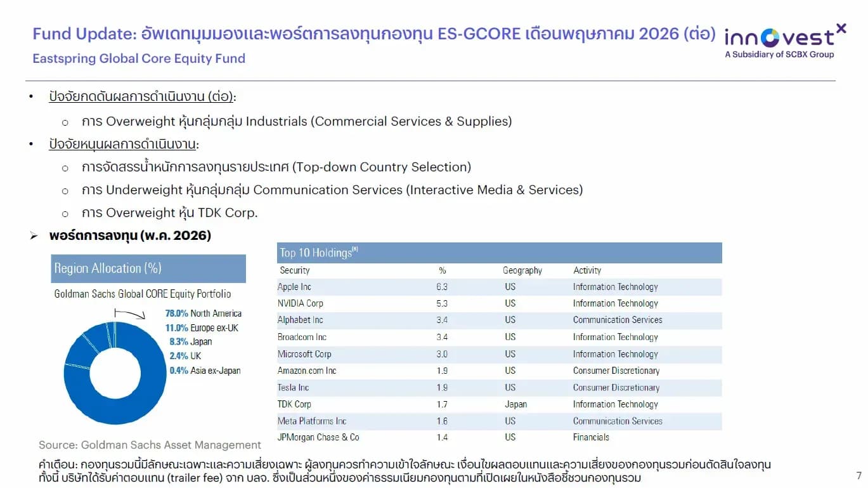Select 'Apple Inc' in the holdings table

(x=294, y=287)
